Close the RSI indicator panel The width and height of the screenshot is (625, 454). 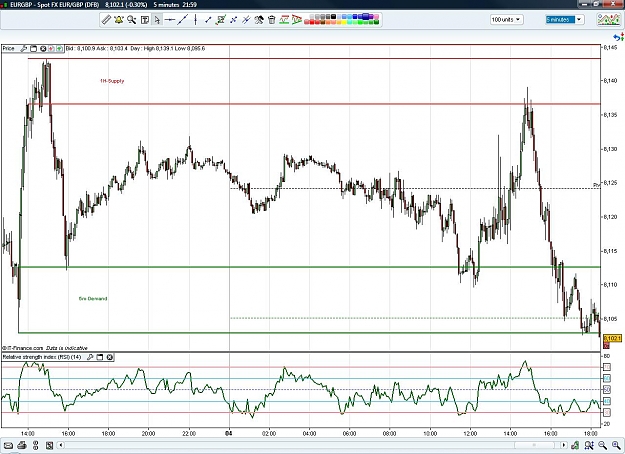[110, 357]
